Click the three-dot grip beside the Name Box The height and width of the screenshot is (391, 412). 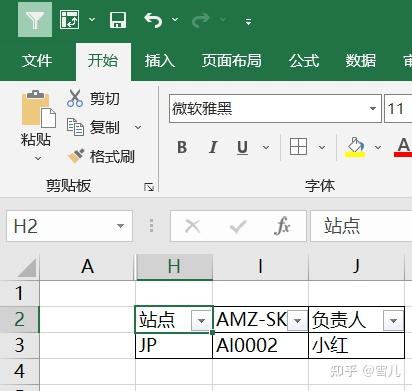point(151,226)
